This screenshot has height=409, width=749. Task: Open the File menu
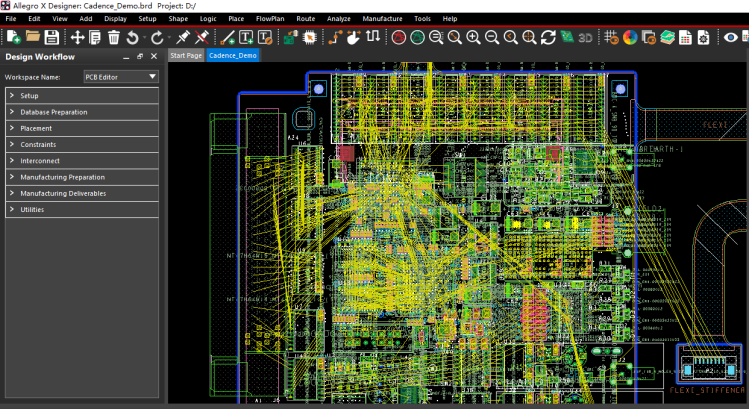[x=11, y=19]
